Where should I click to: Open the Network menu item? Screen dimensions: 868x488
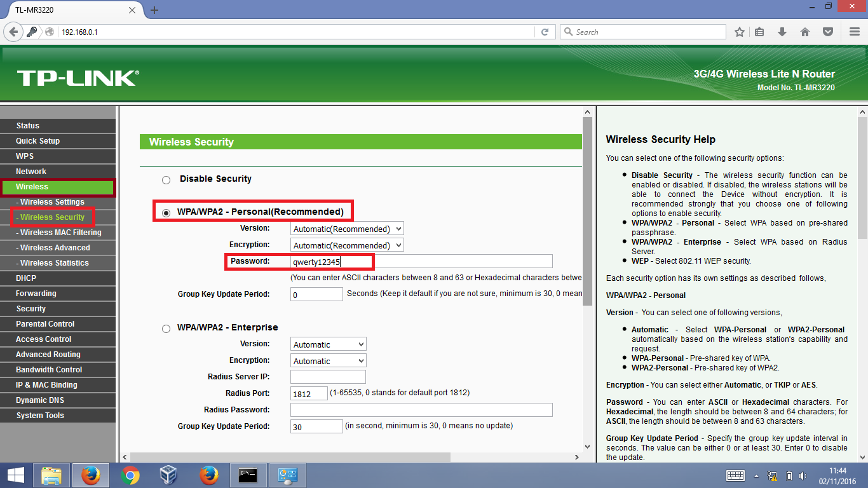pos(58,172)
